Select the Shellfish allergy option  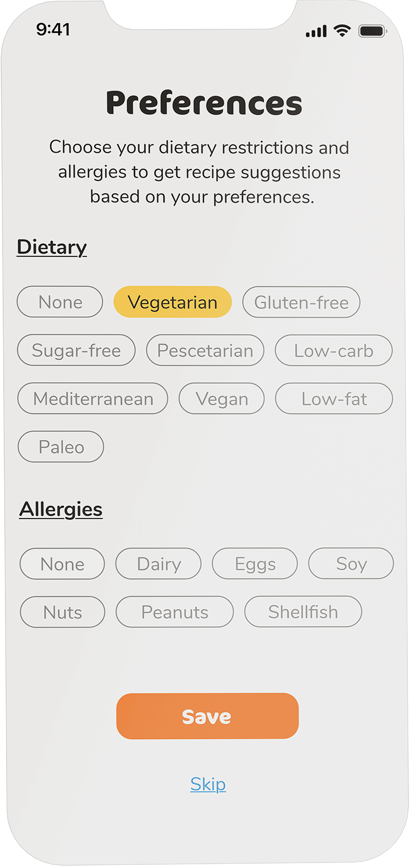pyautogui.click(x=303, y=612)
